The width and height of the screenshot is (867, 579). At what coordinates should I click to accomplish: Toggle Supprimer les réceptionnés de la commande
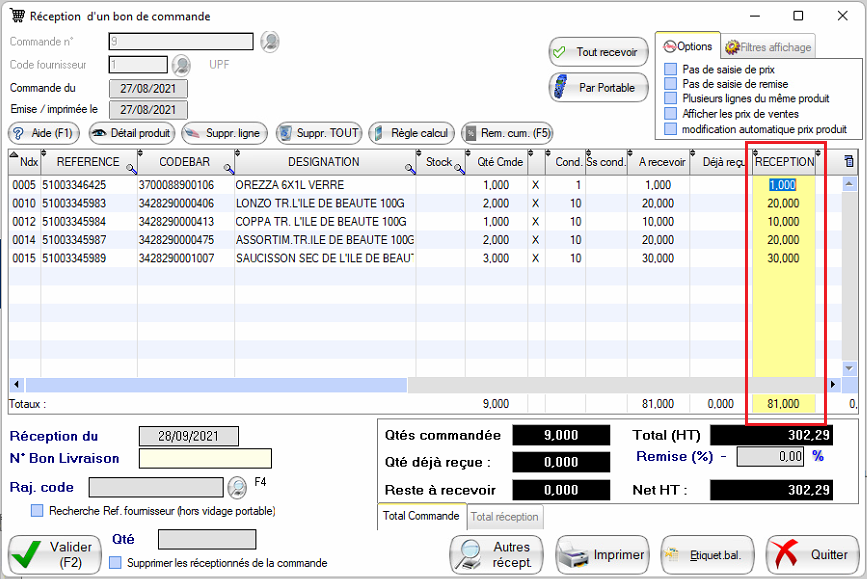click(x=115, y=563)
